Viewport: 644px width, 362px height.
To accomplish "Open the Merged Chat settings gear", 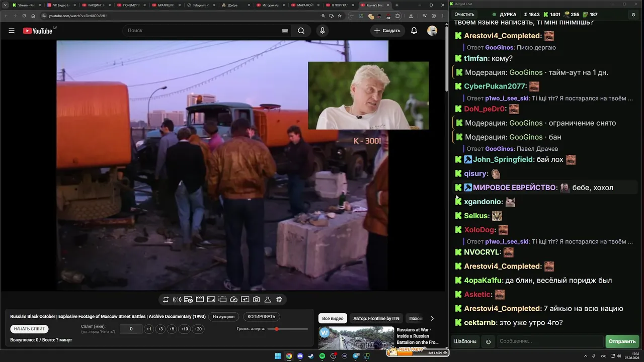I will pyautogui.click(x=633, y=15).
